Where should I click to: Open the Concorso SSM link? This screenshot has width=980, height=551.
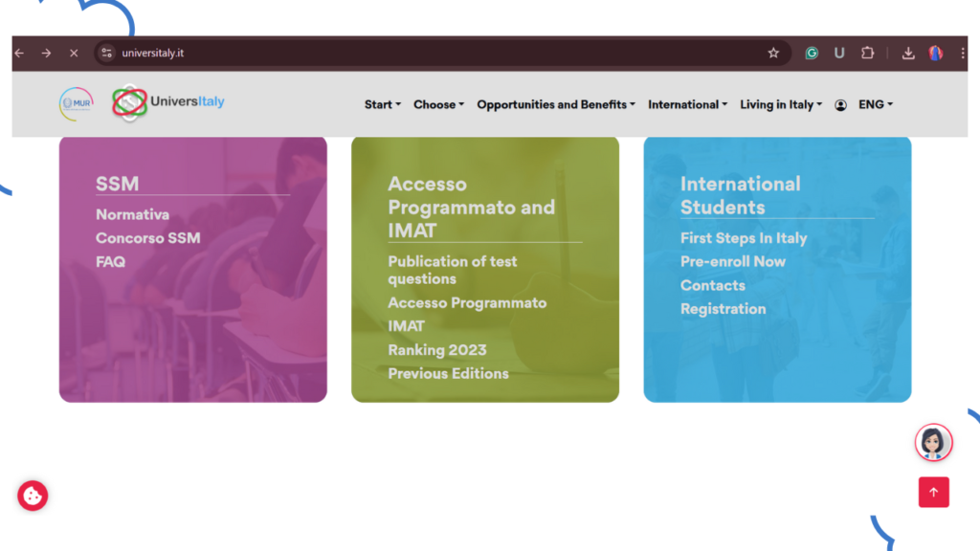coord(147,238)
